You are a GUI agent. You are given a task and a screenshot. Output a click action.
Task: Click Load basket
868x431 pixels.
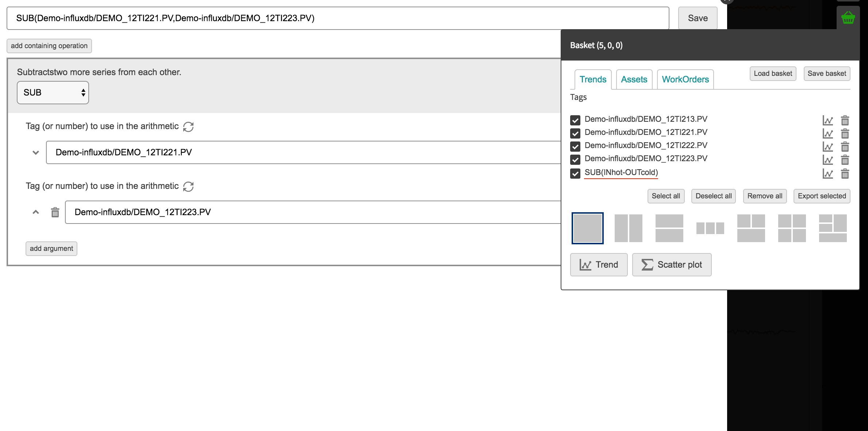tap(773, 74)
